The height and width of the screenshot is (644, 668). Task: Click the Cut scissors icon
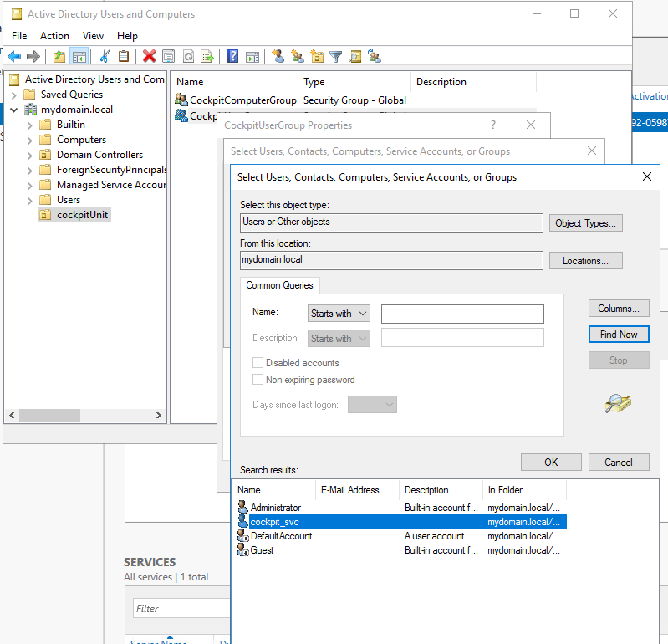(x=105, y=56)
